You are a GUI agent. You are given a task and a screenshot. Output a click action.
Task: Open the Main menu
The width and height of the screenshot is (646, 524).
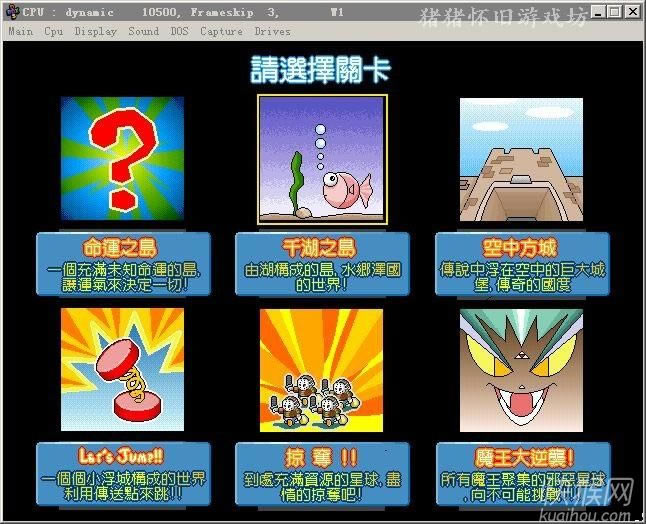coord(20,31)
